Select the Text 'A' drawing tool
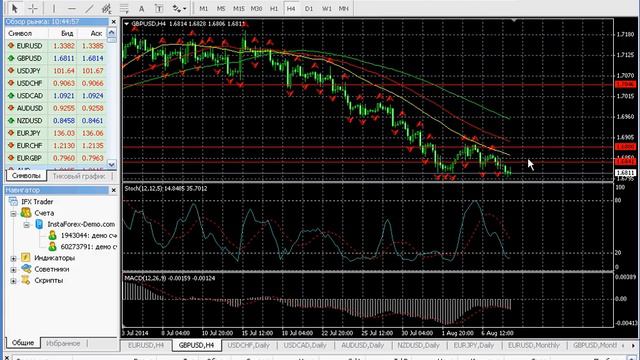 click(141, 9)
